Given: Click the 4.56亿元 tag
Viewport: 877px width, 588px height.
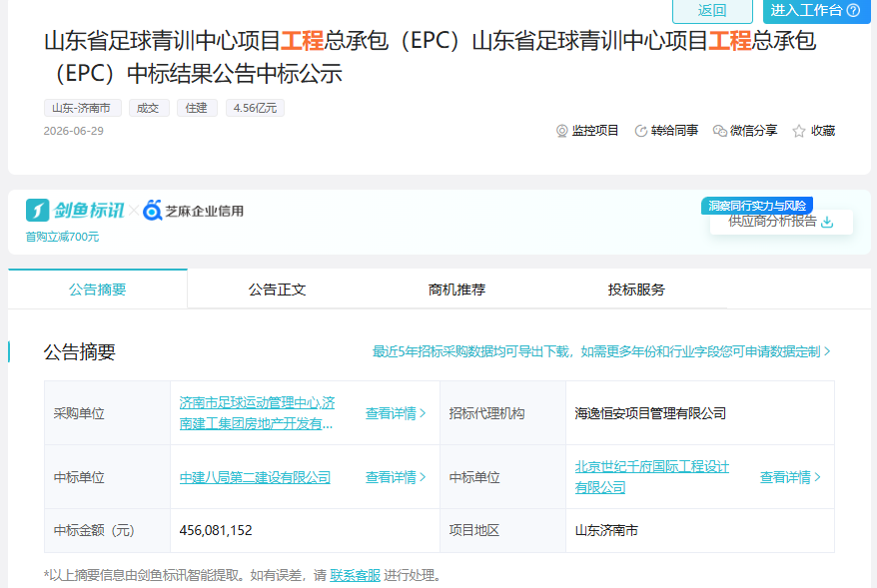Looking at the screenshot, I should 255,108.
